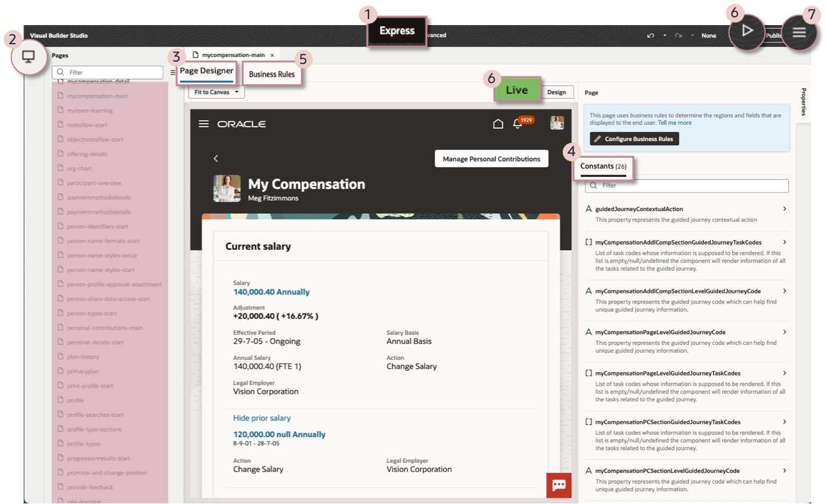Screen dimensions: 826x504
Task: Click Meg Fitzimmons profile photo
Action: (x=227, y=188)
